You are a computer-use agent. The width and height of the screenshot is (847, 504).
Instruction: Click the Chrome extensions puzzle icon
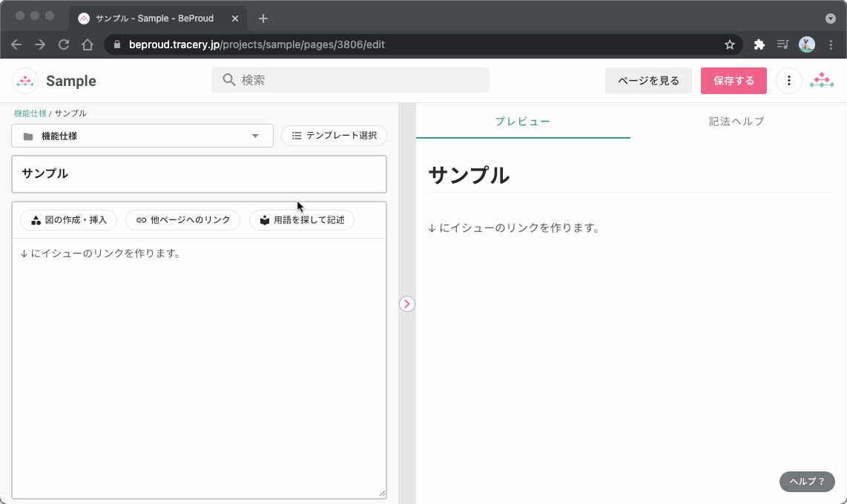(x=759, y=44)
